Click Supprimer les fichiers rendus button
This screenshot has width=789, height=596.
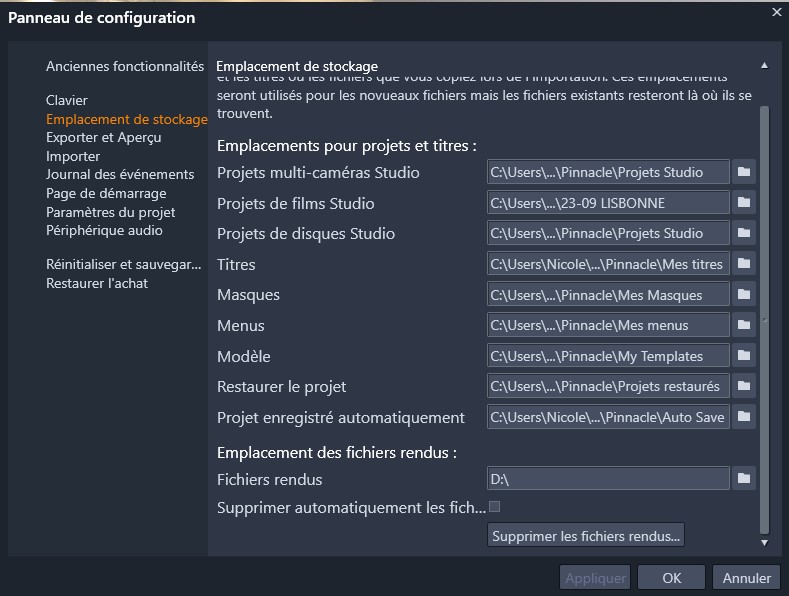pos(586,536)
